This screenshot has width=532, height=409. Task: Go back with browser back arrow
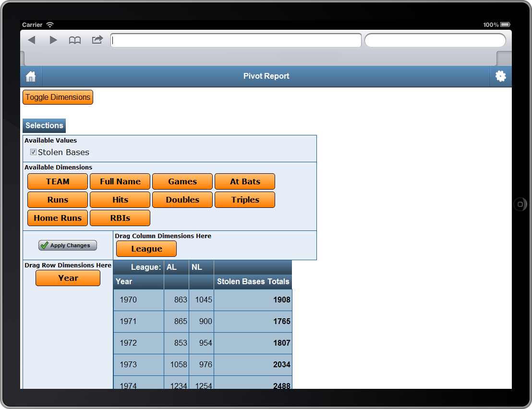pos(32,40)
